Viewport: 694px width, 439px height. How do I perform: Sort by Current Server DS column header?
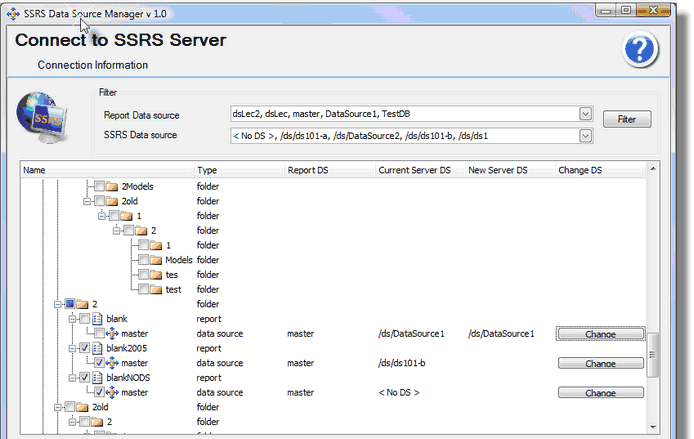coord(420,170)
